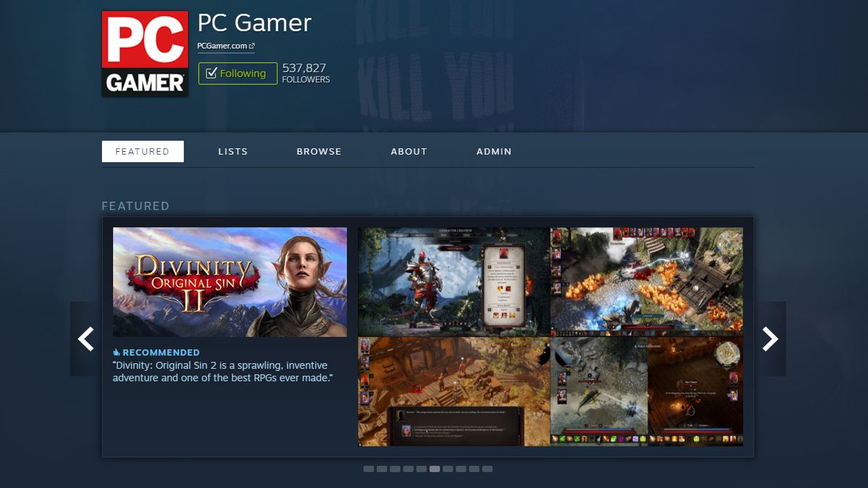Jump to the fourth carousel page dot
Screen dimensions: 868x488
[408, 469]
